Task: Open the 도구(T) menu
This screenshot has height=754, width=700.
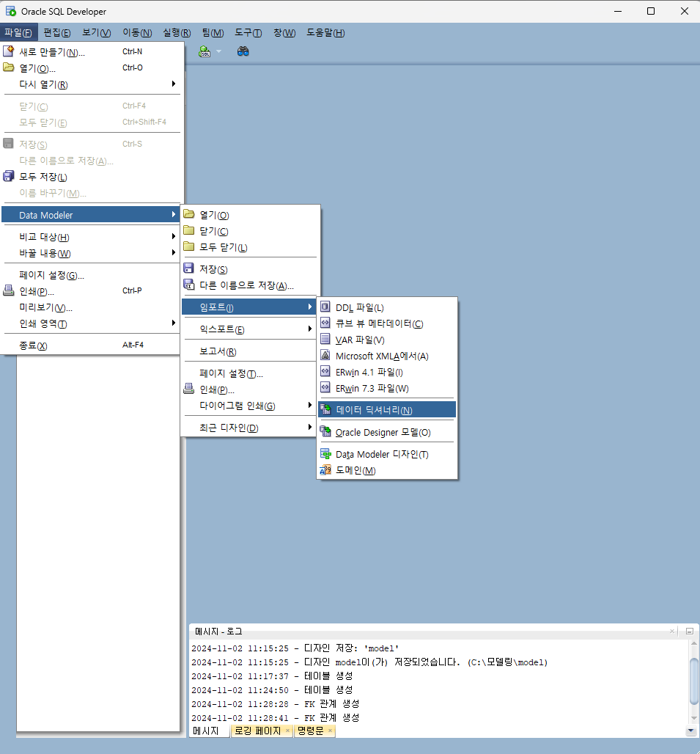Action: click(248, 33)
